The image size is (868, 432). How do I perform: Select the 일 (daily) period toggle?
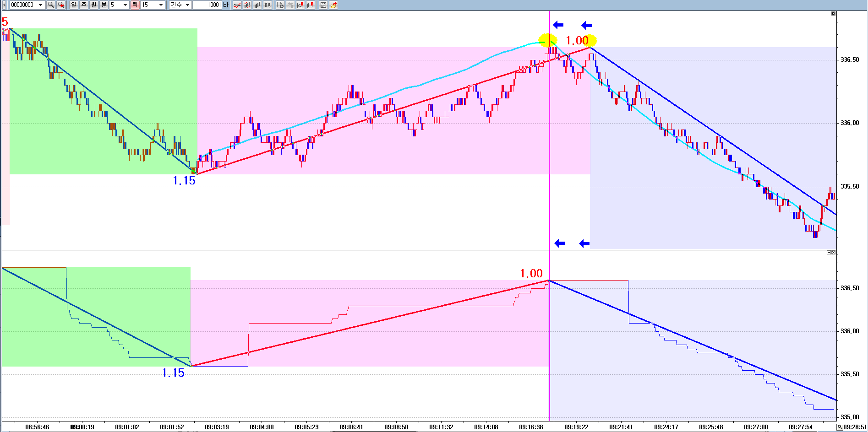74,5
